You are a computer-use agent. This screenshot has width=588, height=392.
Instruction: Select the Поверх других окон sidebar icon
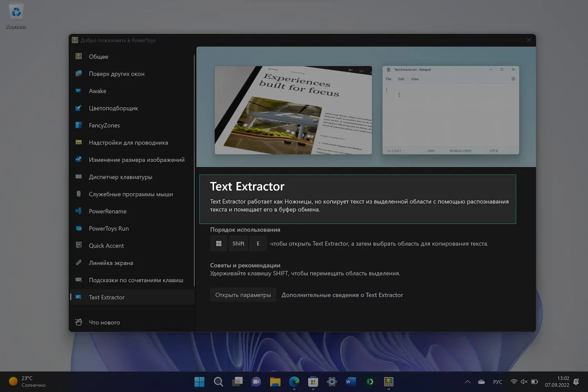[78, 74]
